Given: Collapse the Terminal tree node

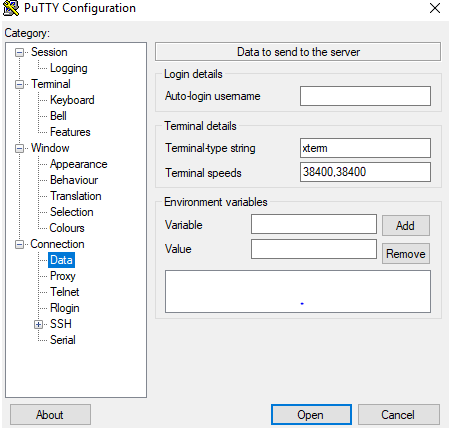Looking at the screenshot, I should tap(20, 85).
